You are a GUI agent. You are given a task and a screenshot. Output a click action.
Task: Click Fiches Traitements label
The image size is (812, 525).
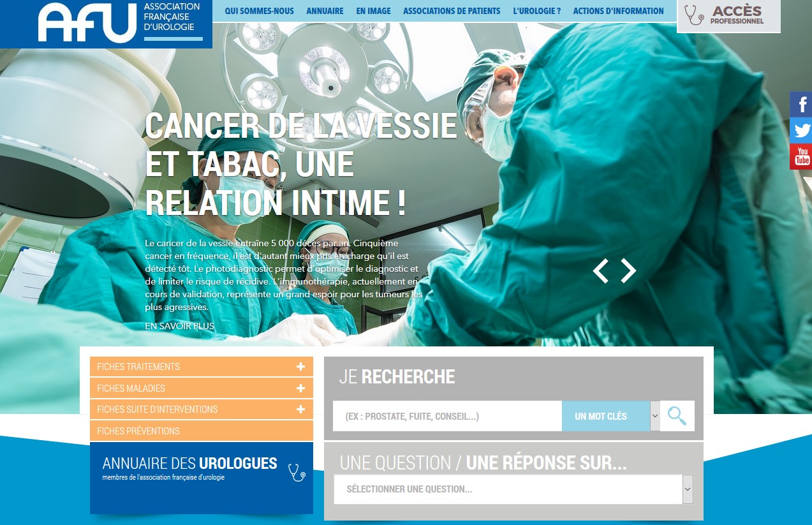click(x=138, y=367)
